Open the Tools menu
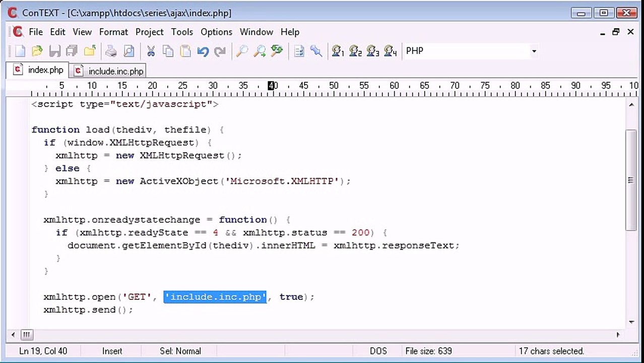Image resolution: width=644 pixels, height=363 pixels. coord(182,32)
